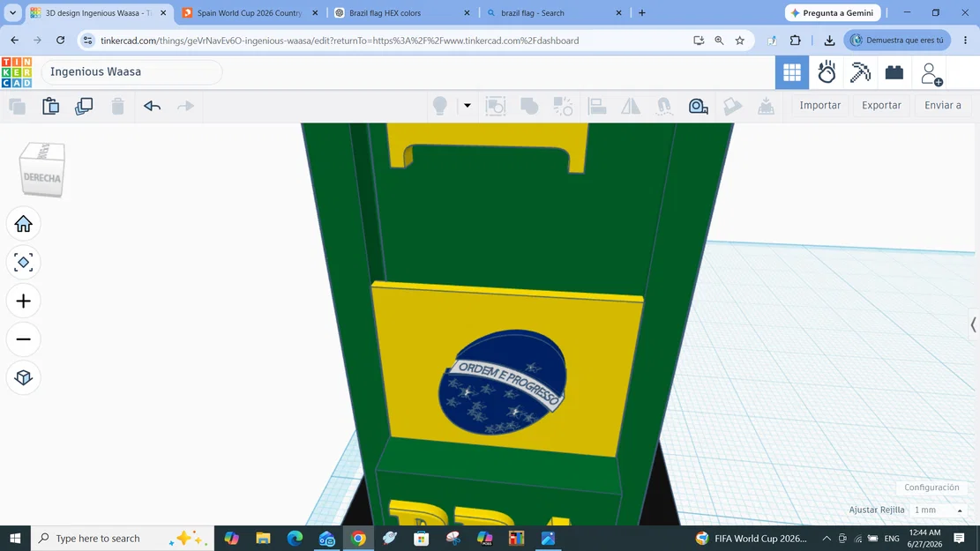Image resolution: width=980 pixels, height=551 pixels.
Task: Open File Explorer from the taskbar
Action: [263, 538]
